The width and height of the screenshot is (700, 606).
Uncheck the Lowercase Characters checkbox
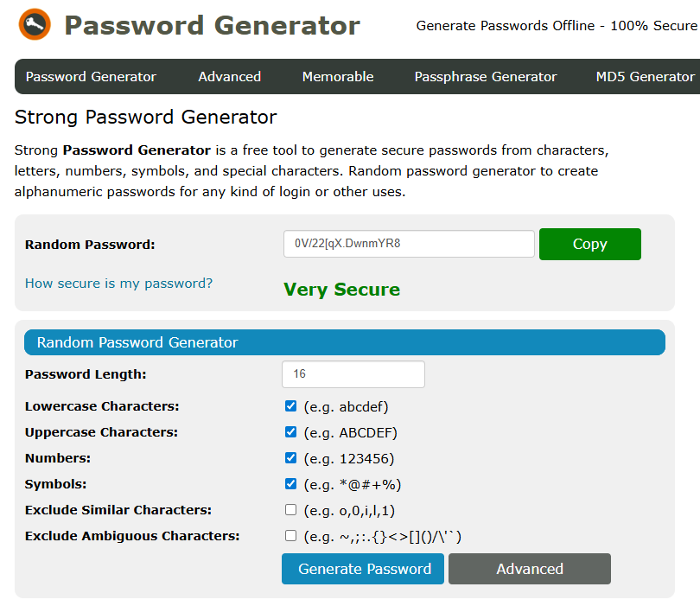click(291, 406)
